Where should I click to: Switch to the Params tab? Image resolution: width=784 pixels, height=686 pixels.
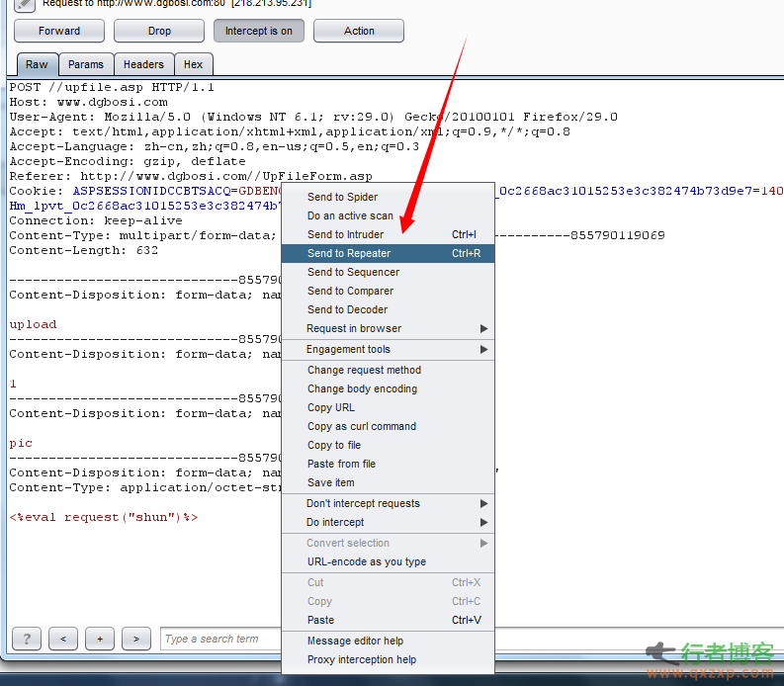pyautogui.click(x=86, y=64)
